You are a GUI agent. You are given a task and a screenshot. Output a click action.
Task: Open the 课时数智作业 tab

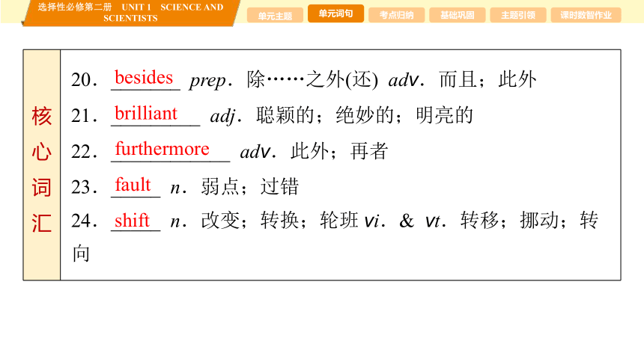click(x=586, y=16)
